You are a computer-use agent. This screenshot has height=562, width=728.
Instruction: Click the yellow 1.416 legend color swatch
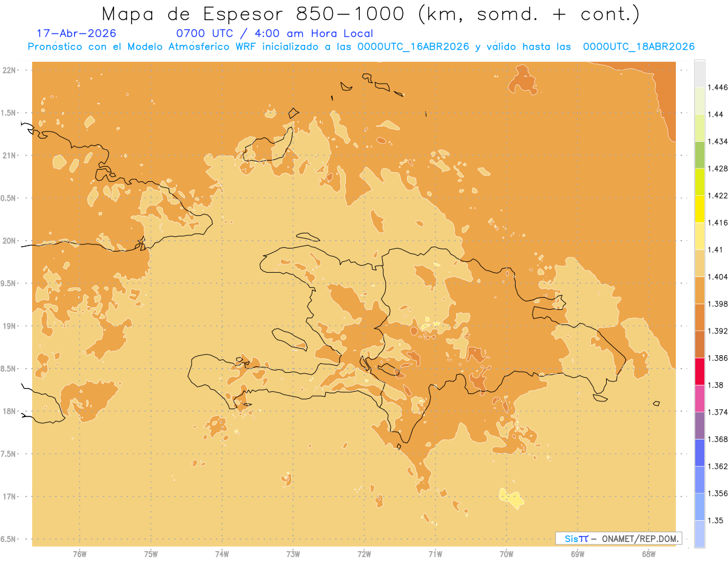tap(699, 209)
